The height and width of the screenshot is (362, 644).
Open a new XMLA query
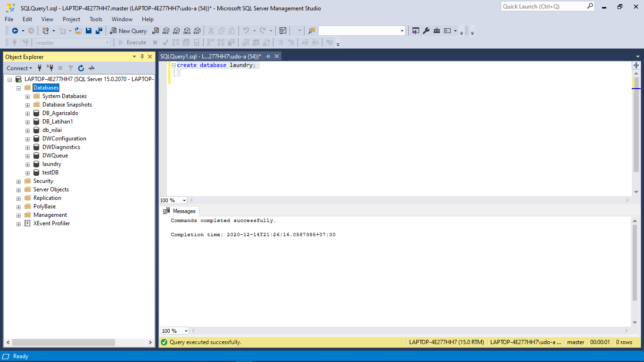point(187,31)
